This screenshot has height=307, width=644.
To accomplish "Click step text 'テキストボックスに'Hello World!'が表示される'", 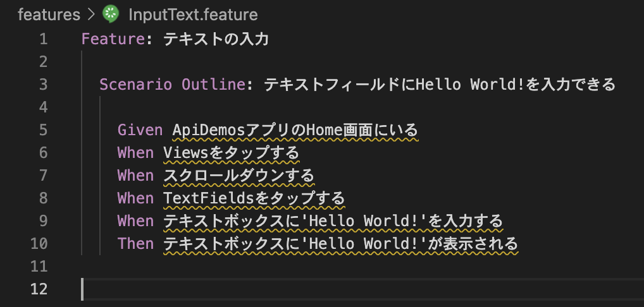I will [340, 244].
